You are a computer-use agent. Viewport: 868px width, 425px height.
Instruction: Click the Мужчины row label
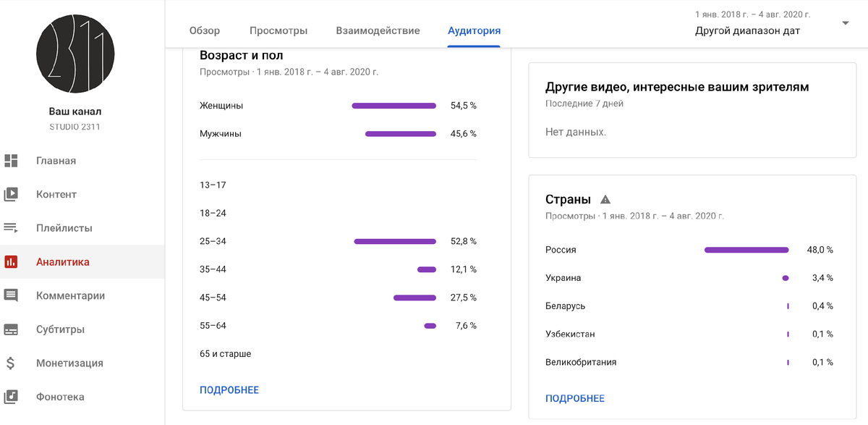coord(221,134)
